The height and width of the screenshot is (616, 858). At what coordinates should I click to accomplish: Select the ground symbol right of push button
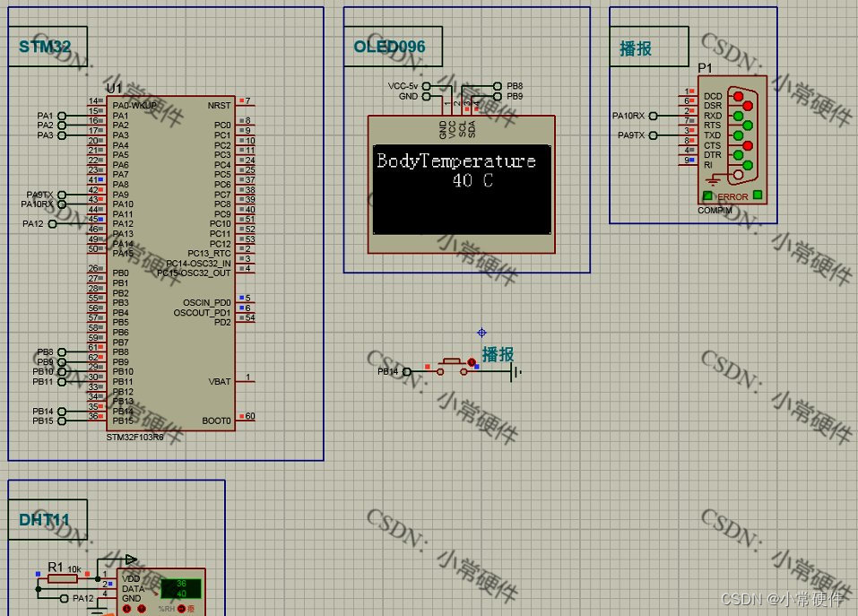click(x=516, y=372)
